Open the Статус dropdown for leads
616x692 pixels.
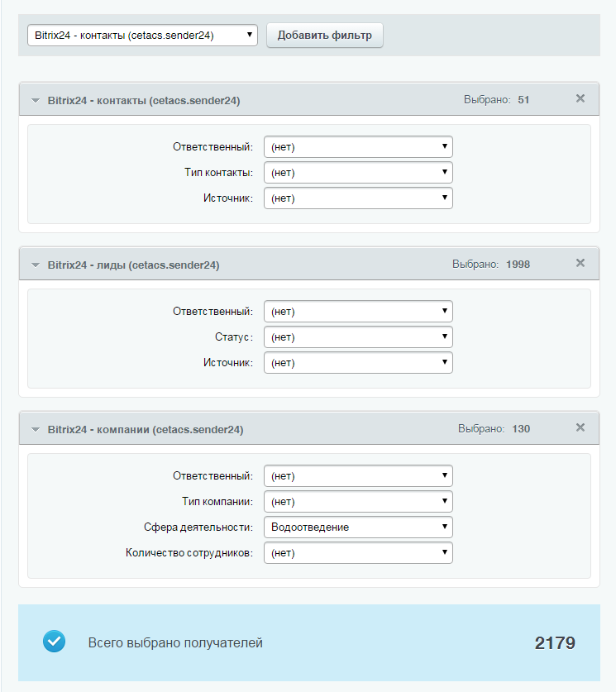click(358, 336)
